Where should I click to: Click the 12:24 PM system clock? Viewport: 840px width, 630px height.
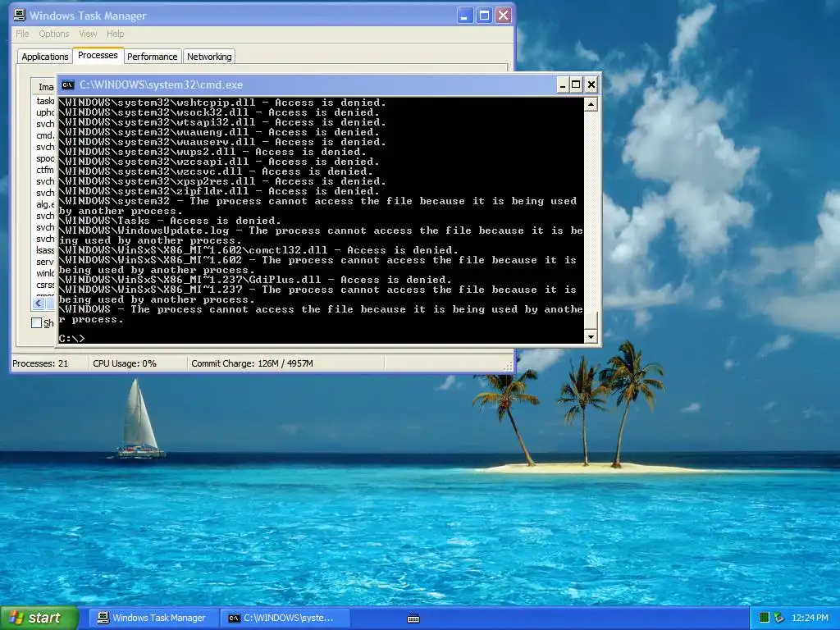[x=810, y=618]
